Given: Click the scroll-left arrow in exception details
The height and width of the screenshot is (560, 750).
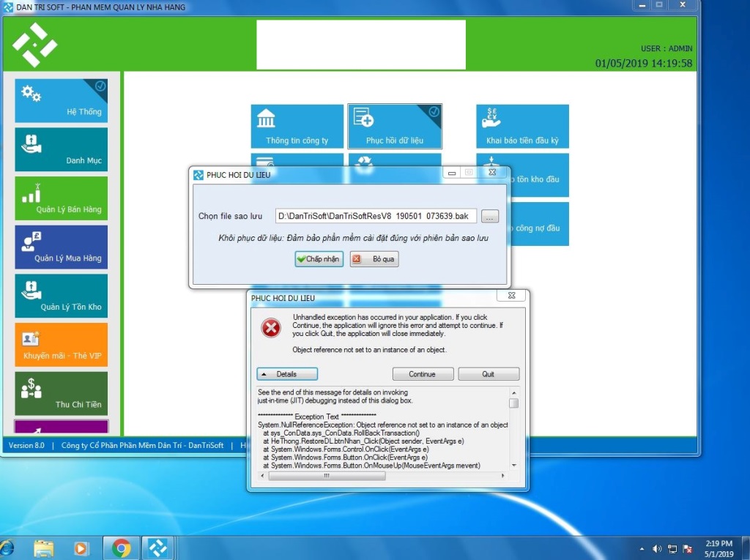Looking at the screenshot, I should (262, 476).
